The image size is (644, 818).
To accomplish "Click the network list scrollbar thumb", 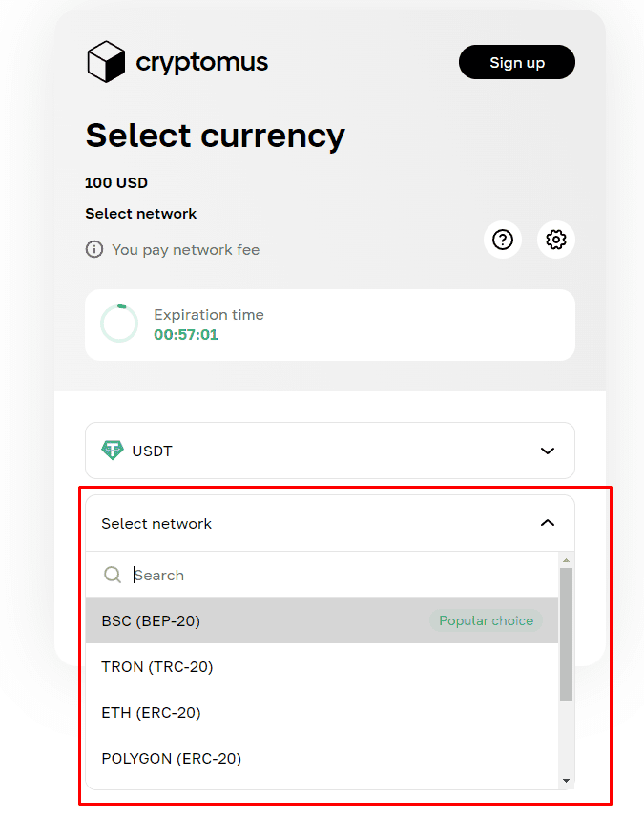I will point(566,635).
